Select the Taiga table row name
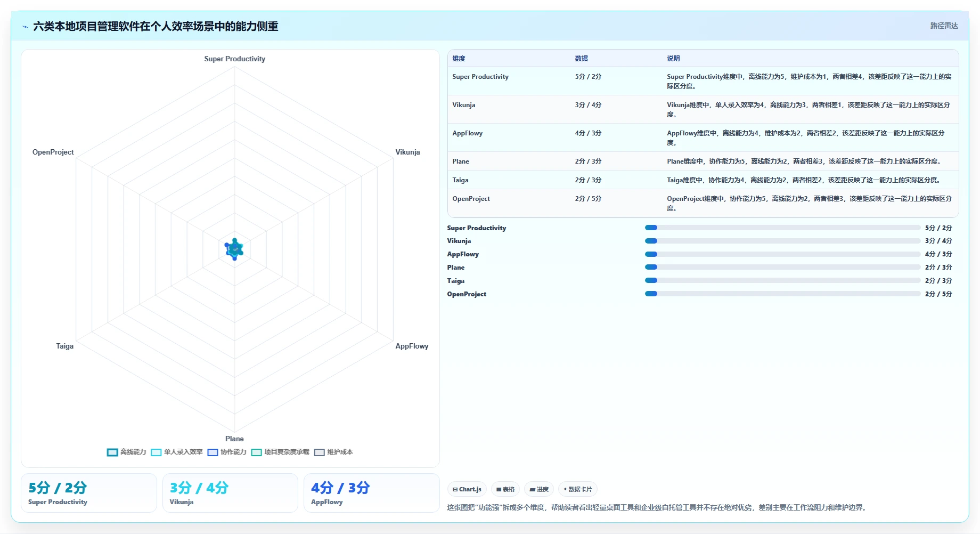980x534 pixels. [x=460, y=180]
